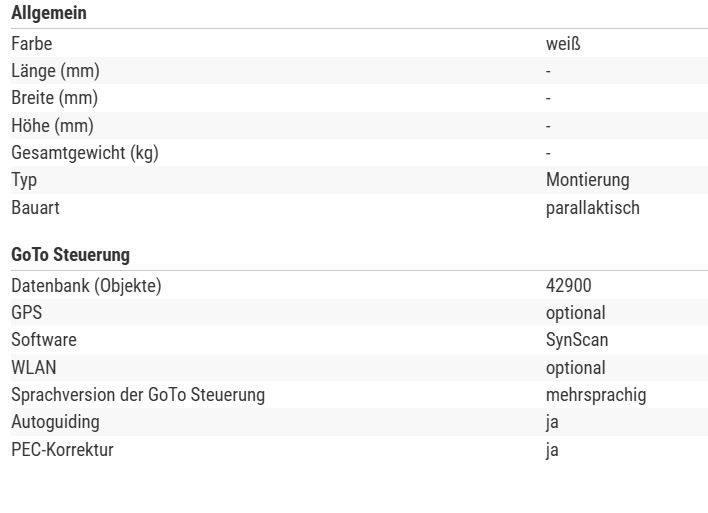Select the Höhe (mm) row
This screenshot has height=513, width=708.
359,126
